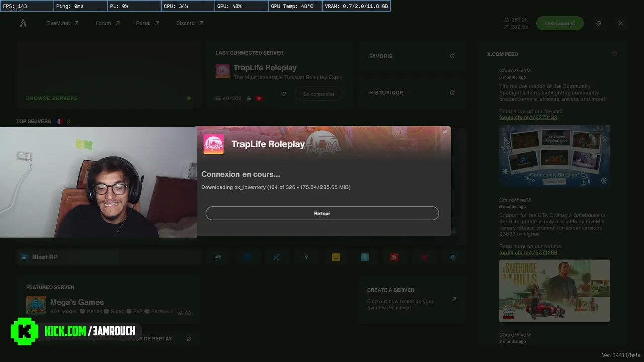Screen dimensions: 644x362
Task: Click the Blast RP server icon
Action: (x=24, y=257)
